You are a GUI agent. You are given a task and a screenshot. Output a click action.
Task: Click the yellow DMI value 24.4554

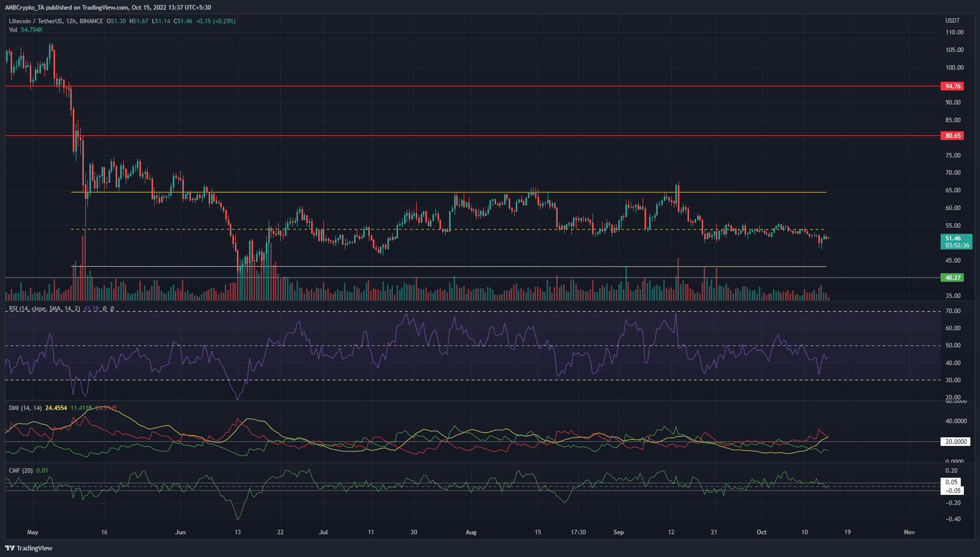click(x=57, y=407)
